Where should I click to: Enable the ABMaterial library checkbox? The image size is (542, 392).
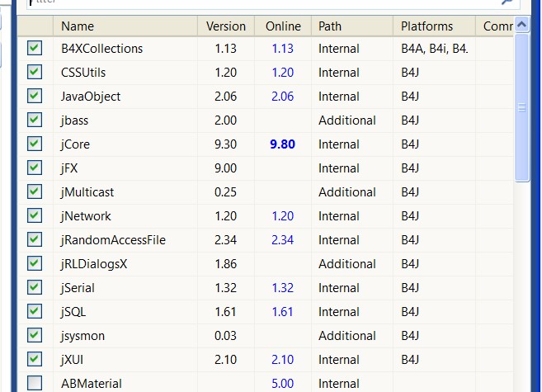pyautogui.click(x=35, y=383)
